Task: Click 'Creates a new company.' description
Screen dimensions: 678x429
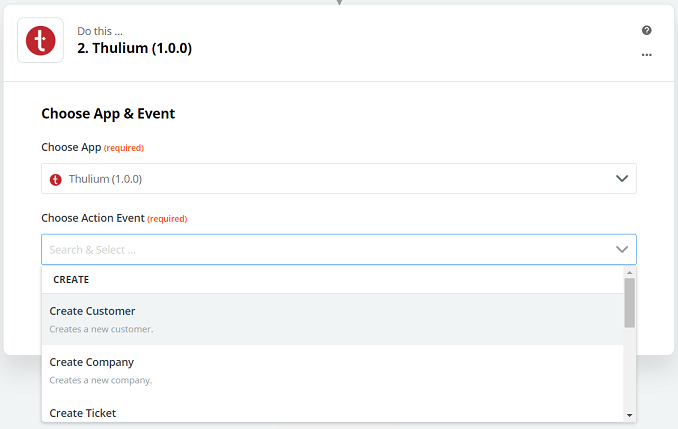Action: (x=101, y=380)
